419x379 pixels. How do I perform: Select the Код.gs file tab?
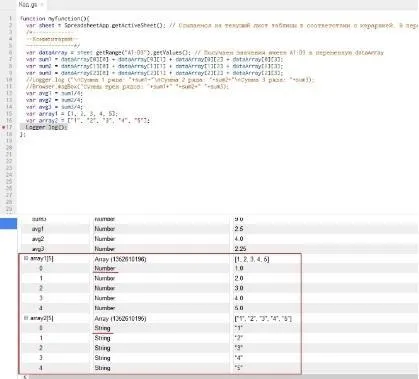pyautogui.click(x=28, y=5)
